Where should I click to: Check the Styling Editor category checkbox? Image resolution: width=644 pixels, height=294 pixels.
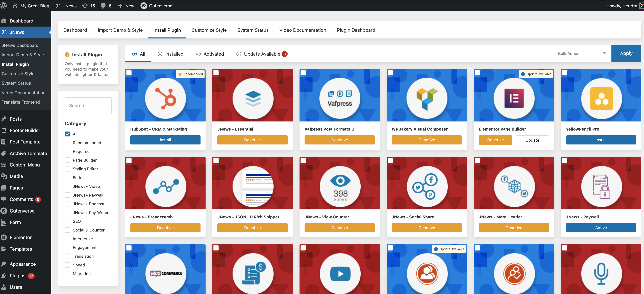(x=67, y=169)
